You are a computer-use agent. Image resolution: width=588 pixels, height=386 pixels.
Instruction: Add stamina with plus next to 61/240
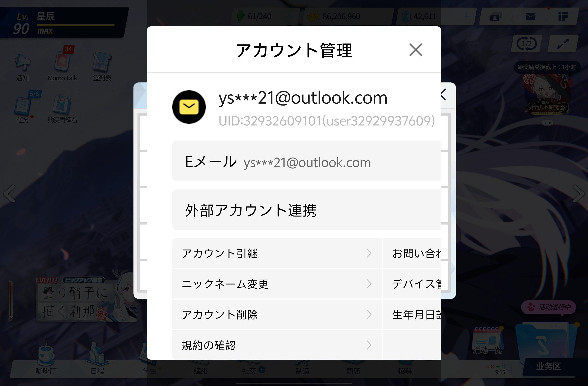click(x=290, y=17)
